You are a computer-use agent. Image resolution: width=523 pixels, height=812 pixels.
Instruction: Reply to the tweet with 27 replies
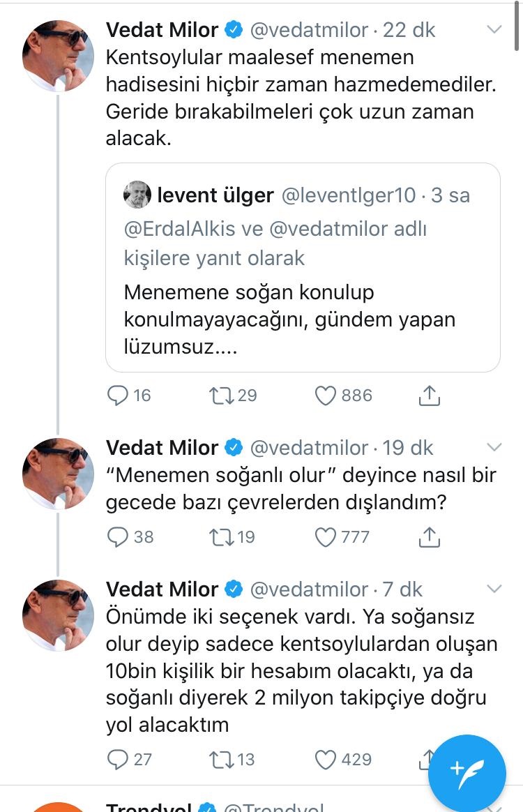click(x=116, y=758)
